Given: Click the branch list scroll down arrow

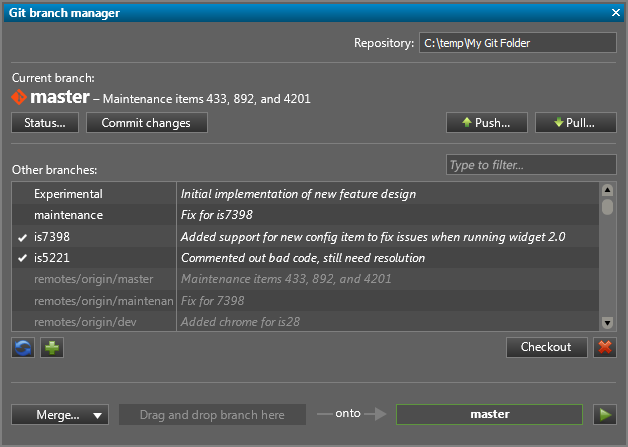Looking at the screenshot, I should pos(607,322).
